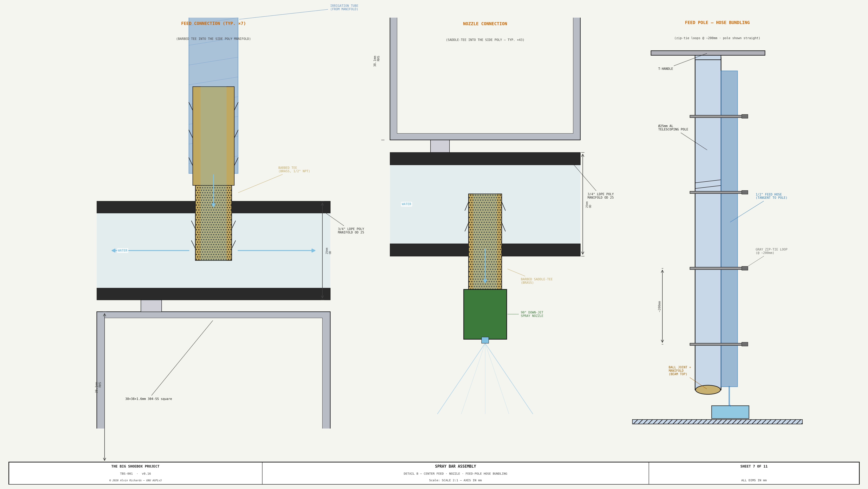Screen dimensions: 868x489
Task: Select the DETAIL B — CENTER FEED subtitle line
Action: tap(455, 474)
